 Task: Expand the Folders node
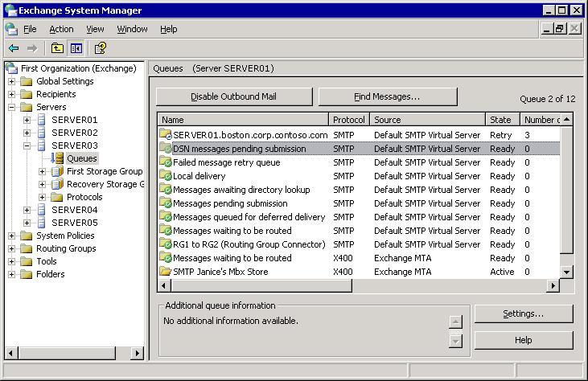click(x=11, y=274)
